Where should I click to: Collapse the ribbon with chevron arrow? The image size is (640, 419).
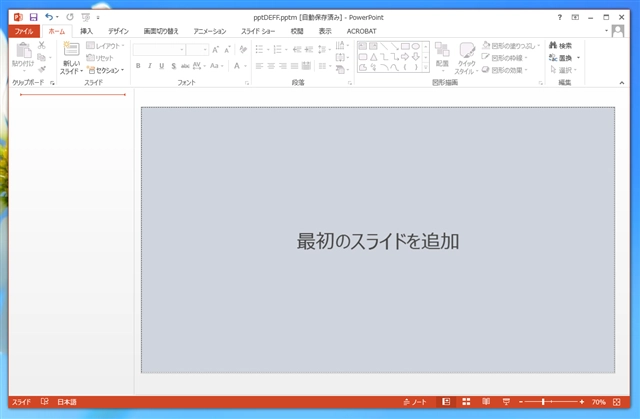coord(622,83)
